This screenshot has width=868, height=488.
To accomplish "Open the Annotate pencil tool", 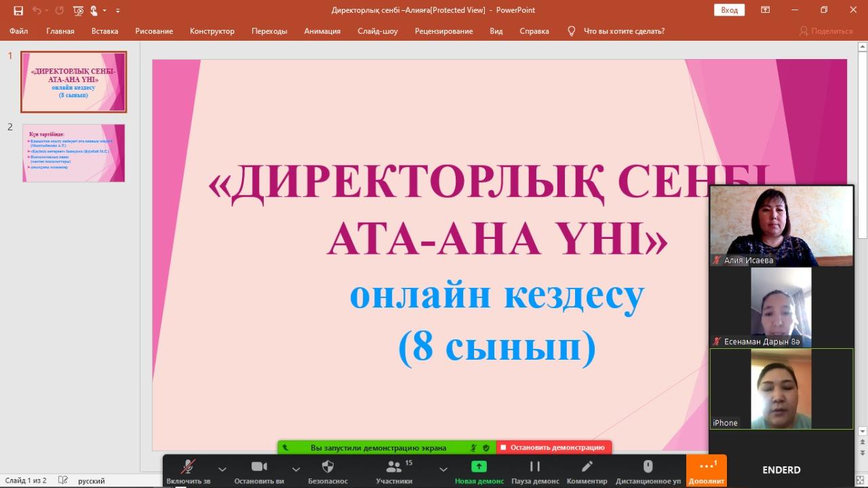I will (x=587, y=466).
